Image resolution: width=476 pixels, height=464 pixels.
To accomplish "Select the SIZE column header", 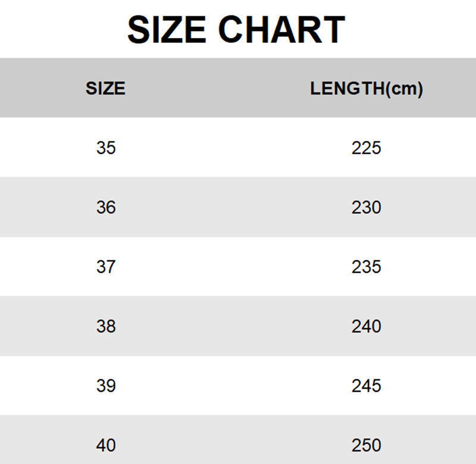I will [105, 89].
